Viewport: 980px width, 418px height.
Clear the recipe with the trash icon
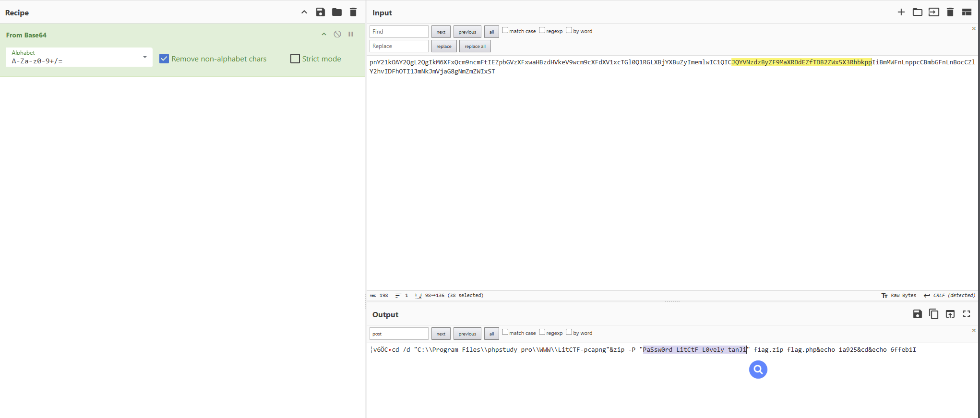click(353, 12)
